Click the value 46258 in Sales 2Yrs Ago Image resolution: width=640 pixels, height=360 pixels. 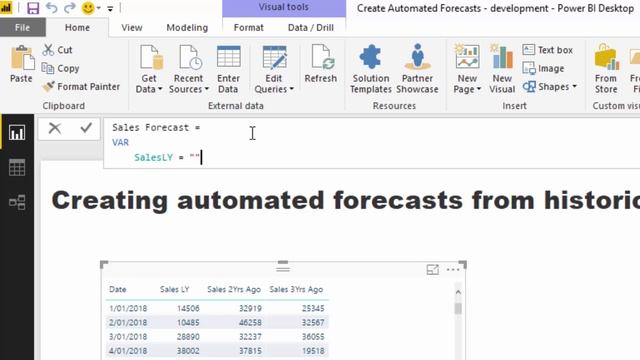(x=250, y=323)
